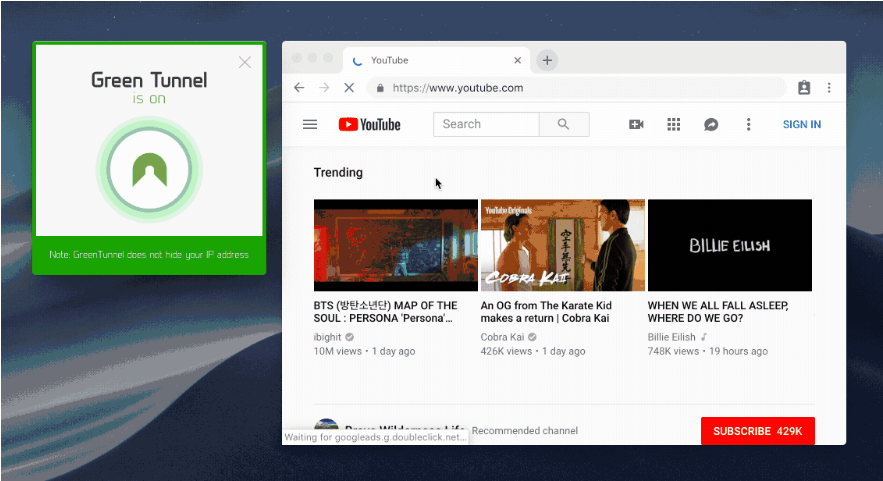The height and width of the screenshot is (481, 883).
Task: Open the Trending section heading
Action: [x=338, y=172]
